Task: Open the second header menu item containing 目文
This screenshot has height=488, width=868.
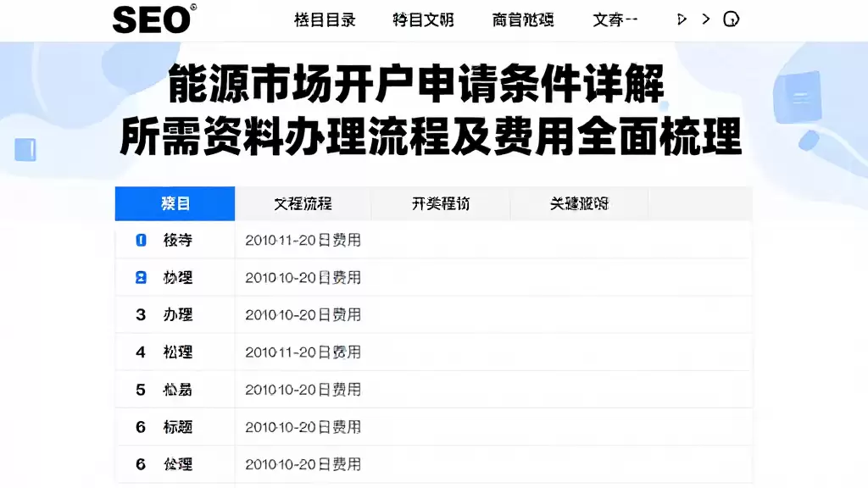Action: click(424, 20)
